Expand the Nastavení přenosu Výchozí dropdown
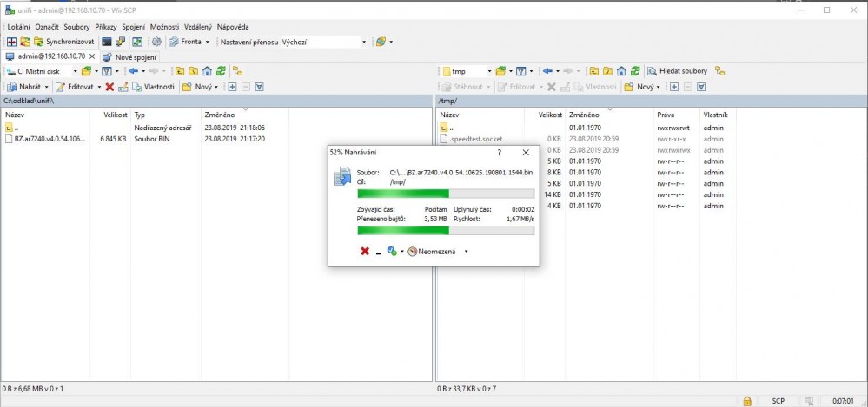868x407 pixels. tap(364, 42)
